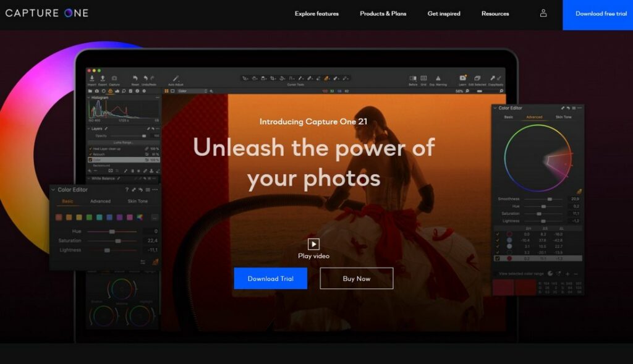Switch to Skin Tone tab in left Color Editor
Image resolution: width=633 pixels, height=364 pixels.
click(138, 201)
